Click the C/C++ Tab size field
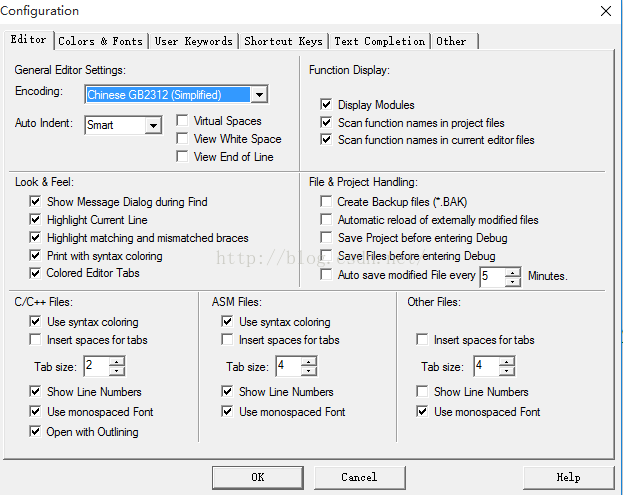 96,366
